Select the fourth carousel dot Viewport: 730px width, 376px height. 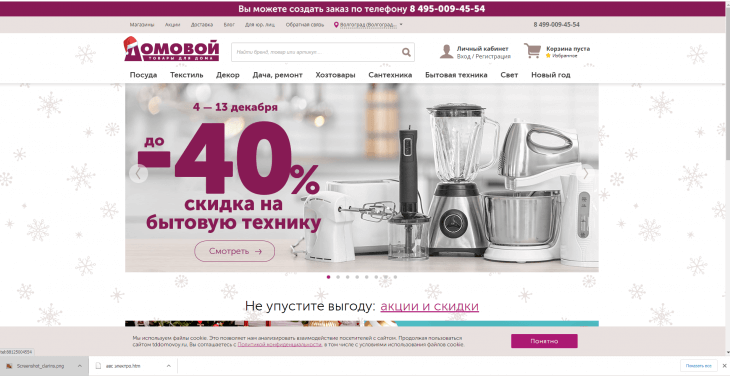coord(357,277)
